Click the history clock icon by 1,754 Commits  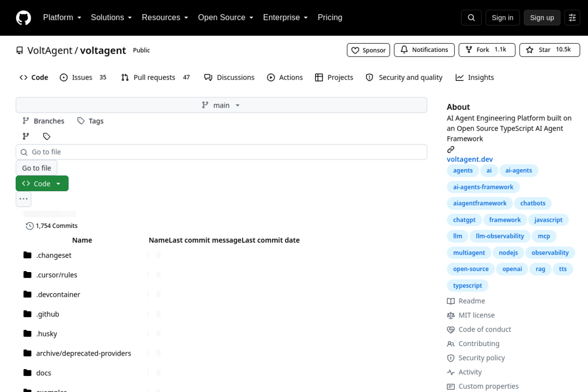[x=30, y=226]
